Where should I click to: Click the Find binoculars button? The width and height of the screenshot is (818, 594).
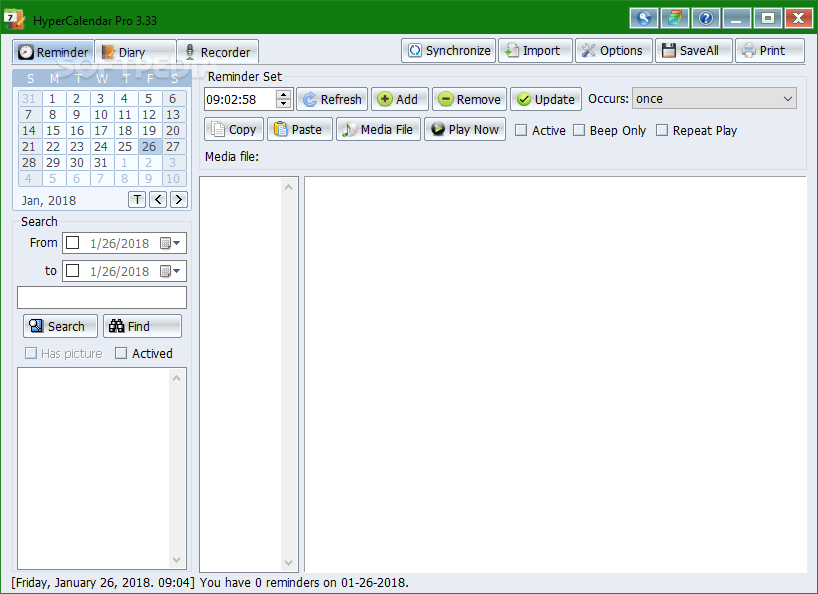pos(142,326)
